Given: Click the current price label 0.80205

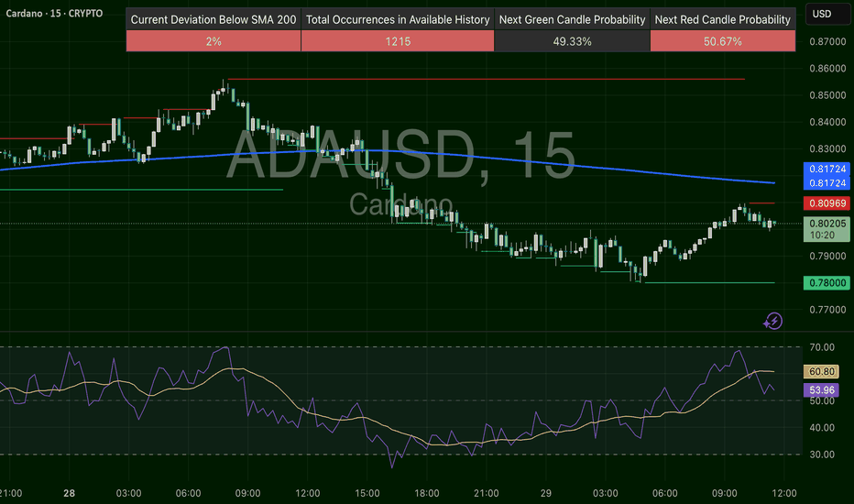Looking at the screenshot, I should (827, 224).
